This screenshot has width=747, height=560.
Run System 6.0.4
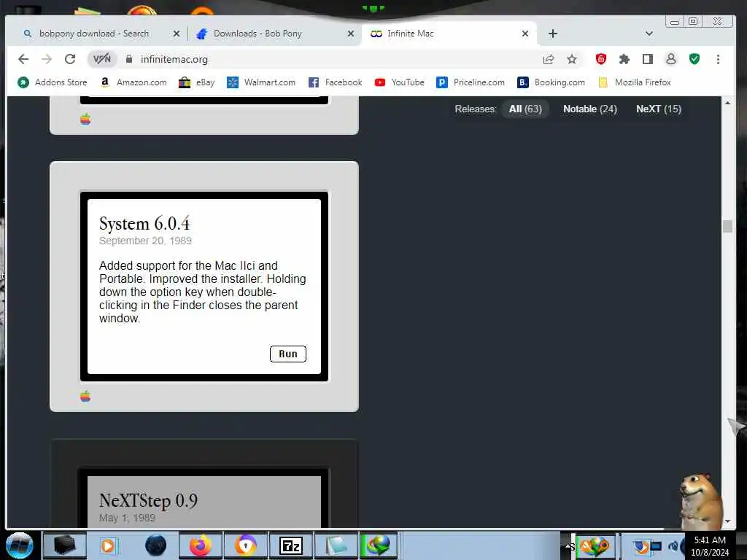tap(287, 354)
